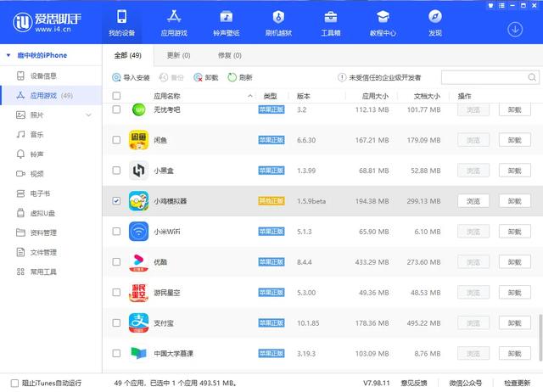The image size is (543, 392).
Task: Click the 游民星空 app icon
Action: (x=138, y=292)
